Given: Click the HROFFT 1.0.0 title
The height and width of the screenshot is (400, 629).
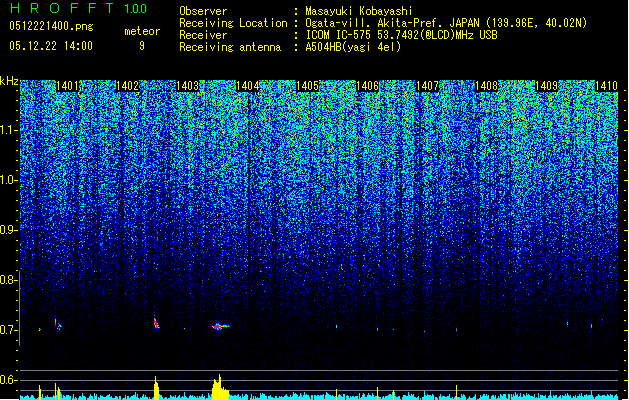Looking at the screenshot, I should pos(78,8).
